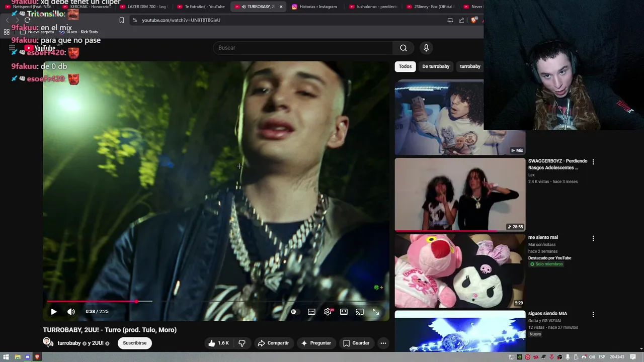Open SWAGGERBOYZ Perdiendo Rasgos Adolescentes thumbnail
The image size is (644, 362).
pyautogui.click(x=460, y=195)
